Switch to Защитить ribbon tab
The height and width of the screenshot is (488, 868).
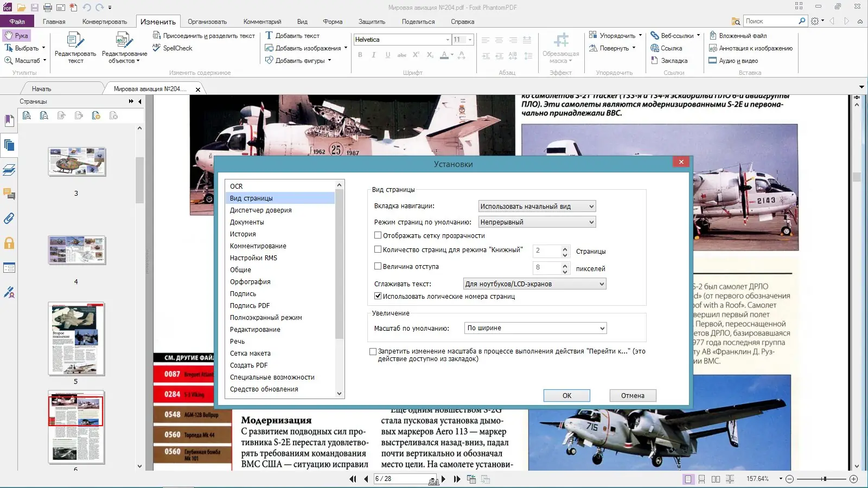pyautogui.click(x=372, y=22)
